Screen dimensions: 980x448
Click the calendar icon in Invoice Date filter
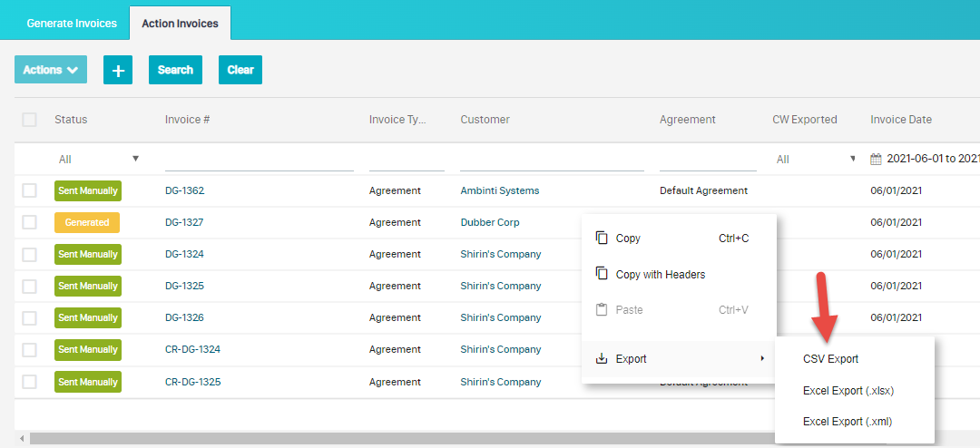(877, 160)
